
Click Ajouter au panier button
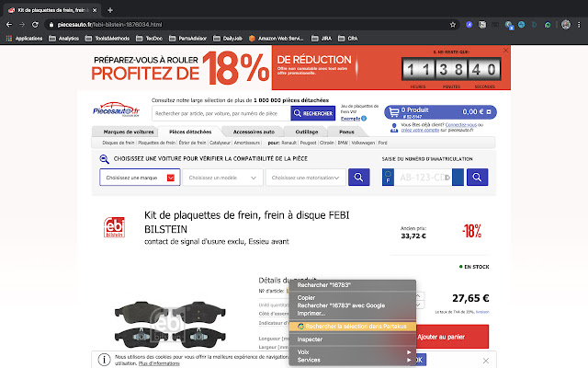pos(452,337)
